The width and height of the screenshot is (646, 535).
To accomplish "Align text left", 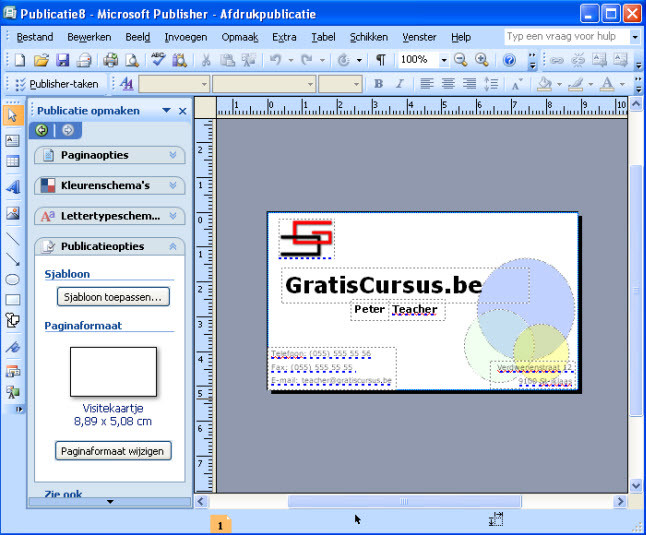I will (x=427, y=84).
